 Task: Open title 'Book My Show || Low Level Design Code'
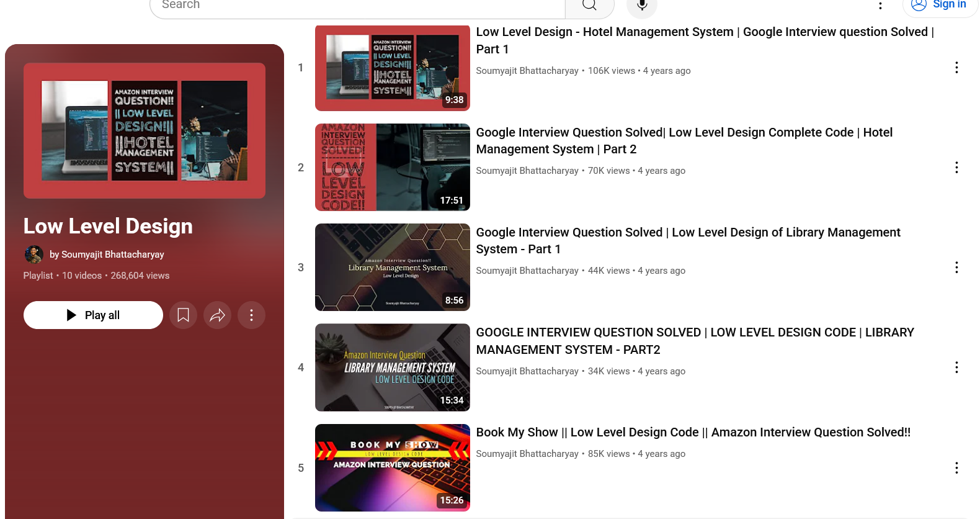click(x=693, y=433)
